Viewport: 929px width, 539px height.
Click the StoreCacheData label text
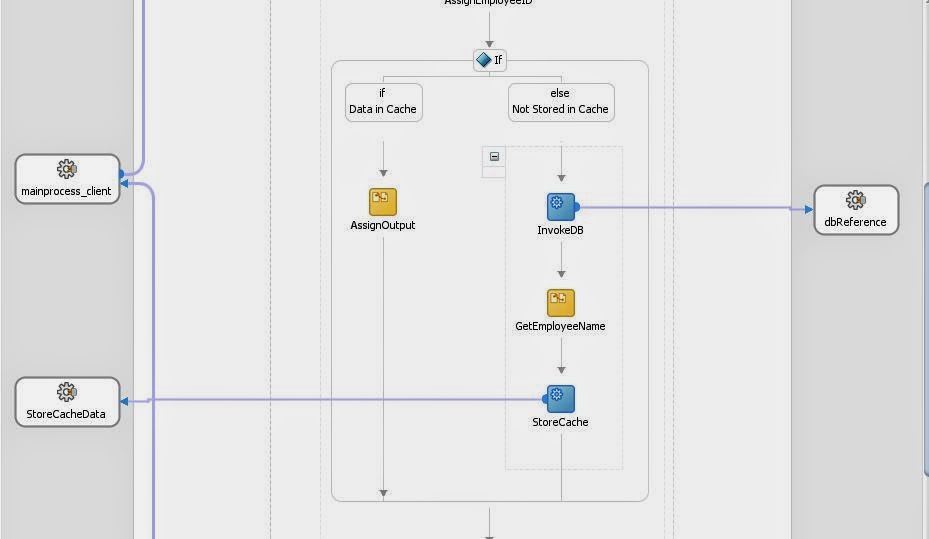[x=66, y=414]
